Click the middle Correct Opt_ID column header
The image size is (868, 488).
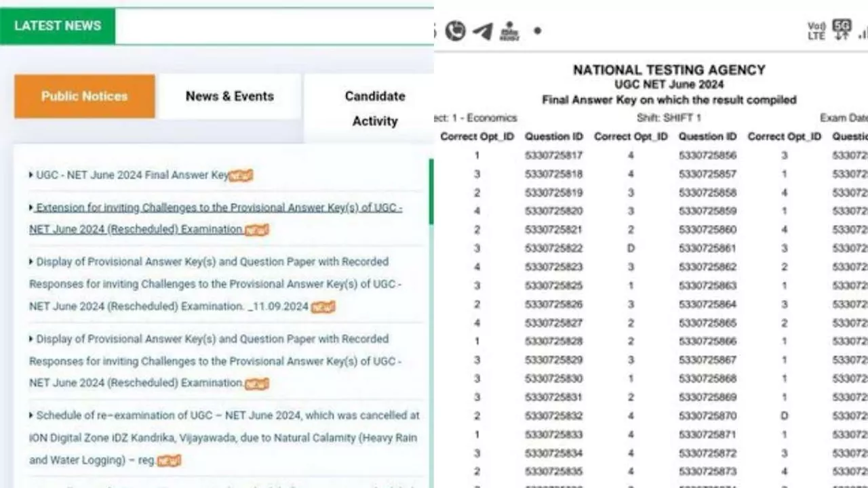(x=631, y=136)
